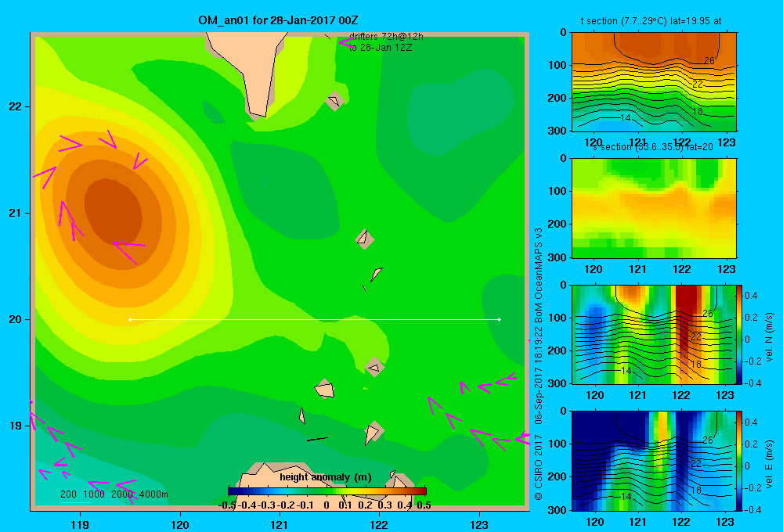
Task: Click the "-0.5" value on height anomaly scale
Action: (227, 505)
